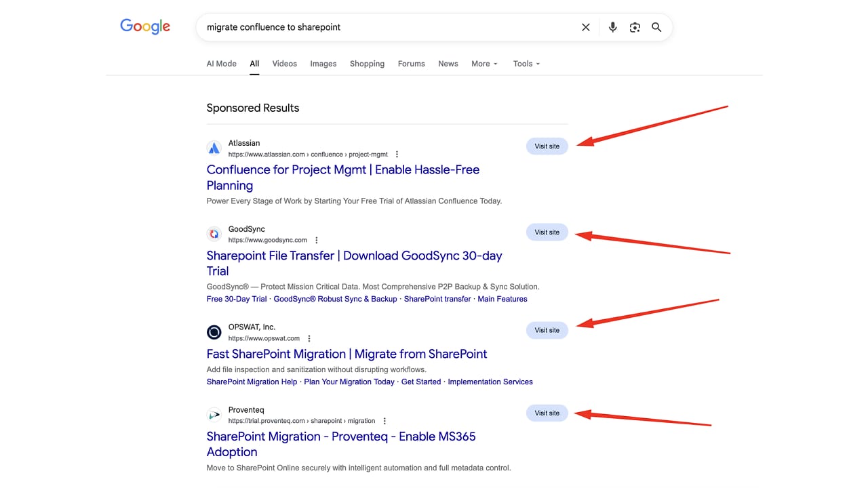Viewport: 868px width, 488px height.
Task: Click the Sponsored Results heading
Action: coord(253,108)
